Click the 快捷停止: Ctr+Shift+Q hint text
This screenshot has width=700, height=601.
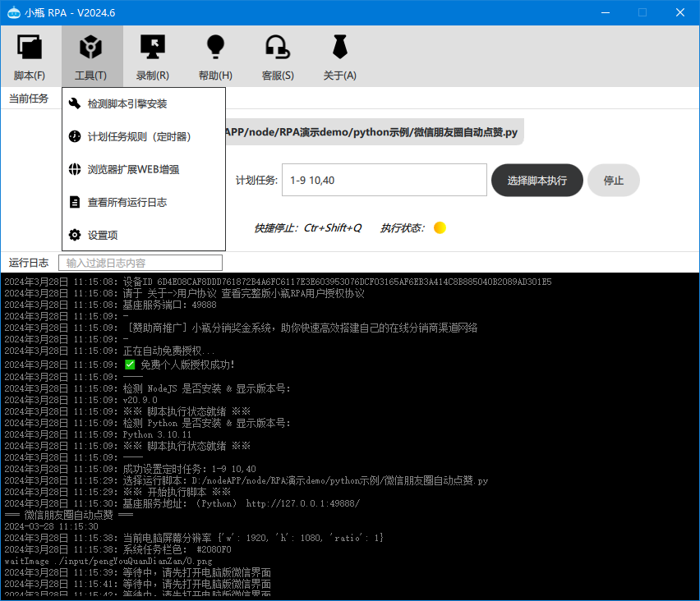[x=307, y=228]
